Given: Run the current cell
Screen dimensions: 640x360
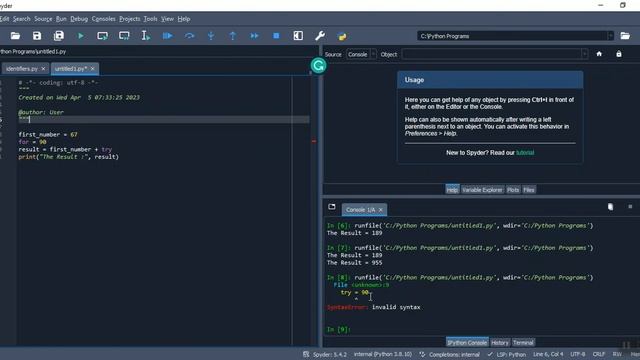Looking at the screenshot, I should point(102,36).
